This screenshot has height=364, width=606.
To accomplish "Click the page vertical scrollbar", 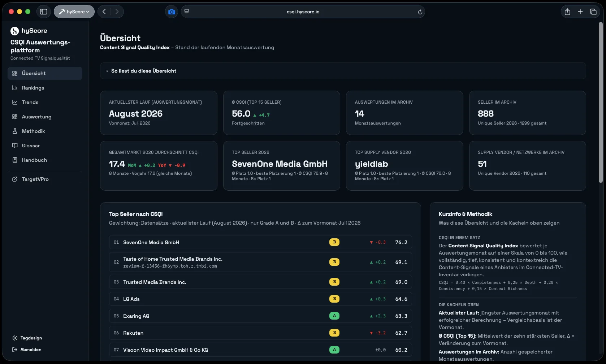I will click(601, 102).
